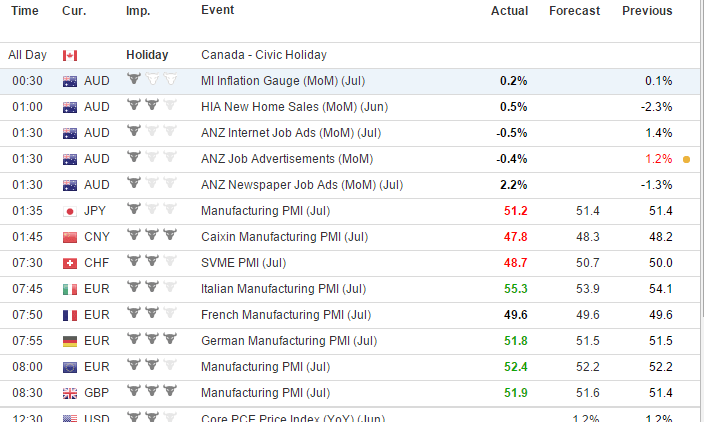Click the Imp. column header
Viewport: 704px width, 422px height.
(138, 11)
